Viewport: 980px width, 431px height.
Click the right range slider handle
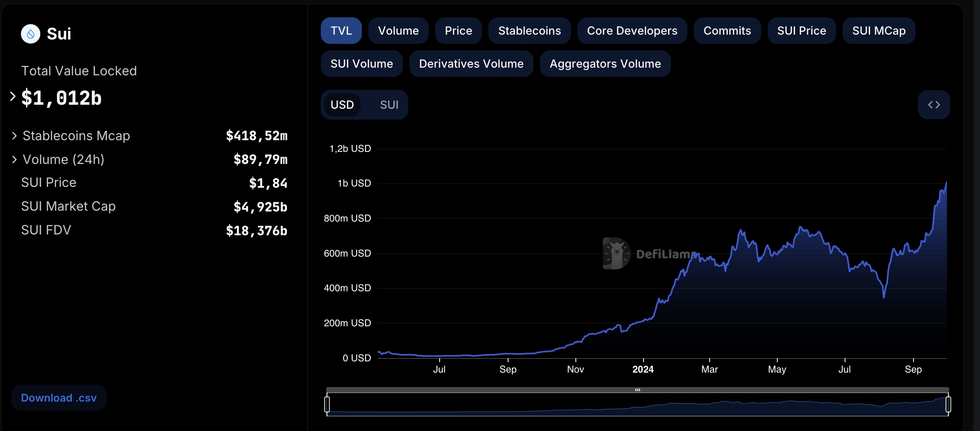(x=948, y=404)
